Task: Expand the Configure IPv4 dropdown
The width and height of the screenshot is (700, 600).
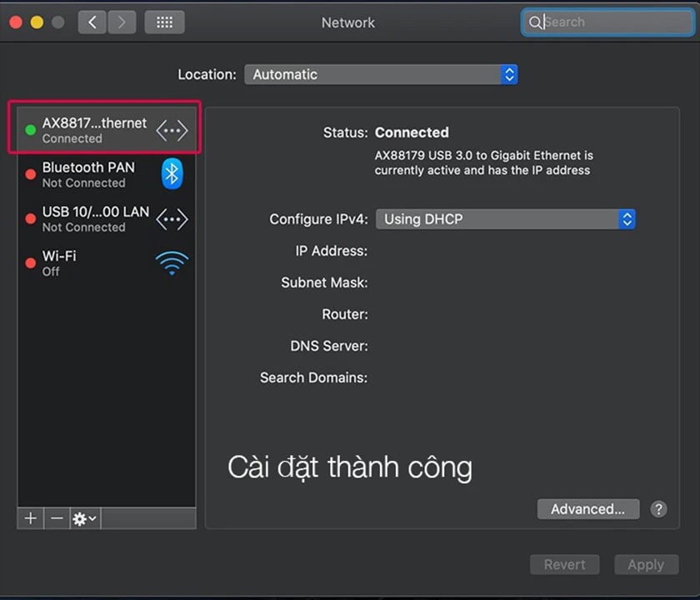Action: [x=505, y=219]
